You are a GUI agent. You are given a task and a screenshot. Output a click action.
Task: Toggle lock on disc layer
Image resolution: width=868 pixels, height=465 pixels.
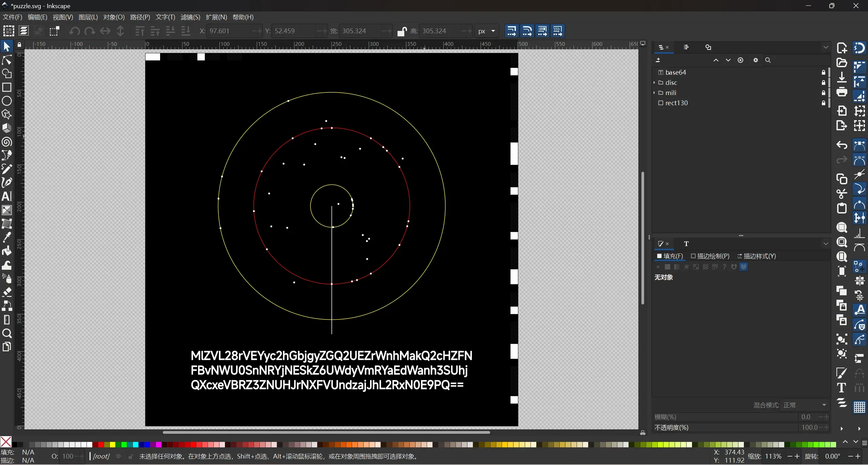pos(824,82)
